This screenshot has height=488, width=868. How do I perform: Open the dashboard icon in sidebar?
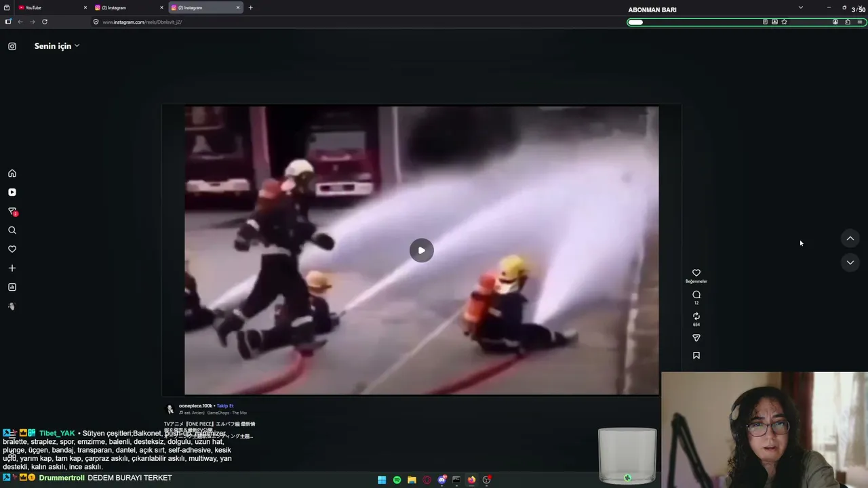[x=12, y=287]
